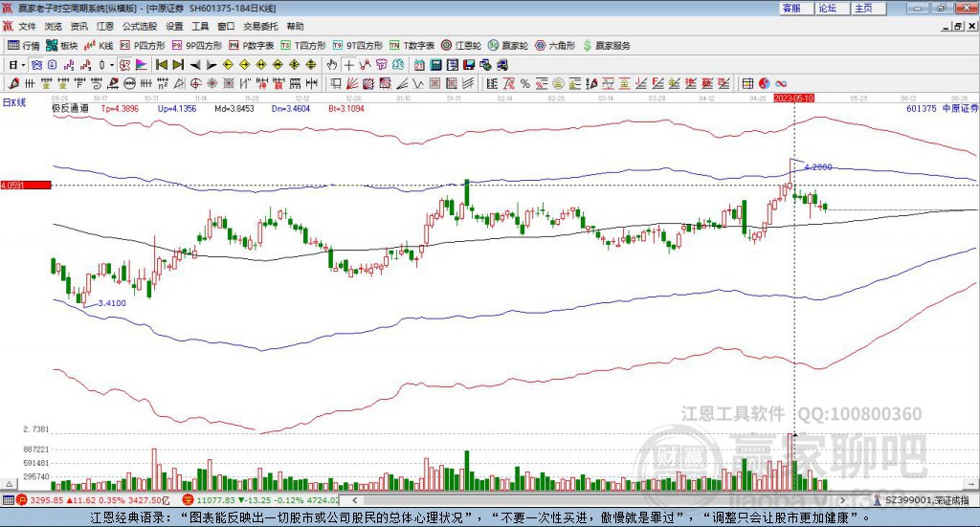Click the 日K线 period label

[13, 102]
